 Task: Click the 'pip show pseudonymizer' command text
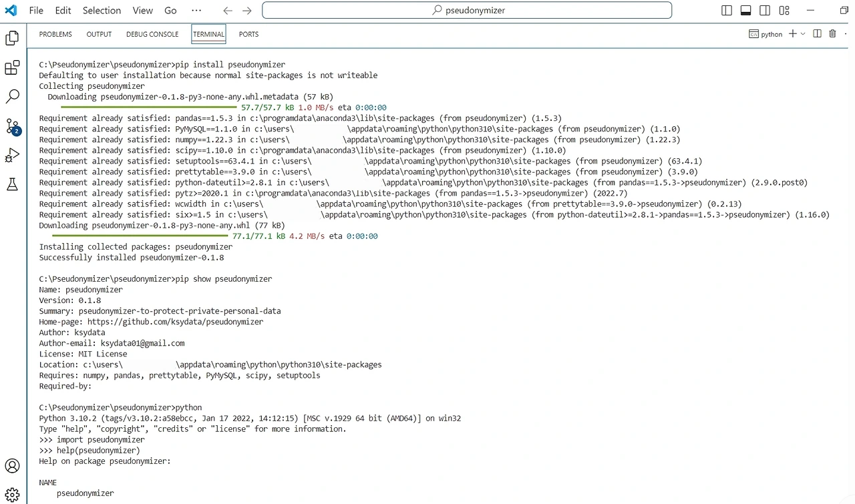click(x=224, y=279)
